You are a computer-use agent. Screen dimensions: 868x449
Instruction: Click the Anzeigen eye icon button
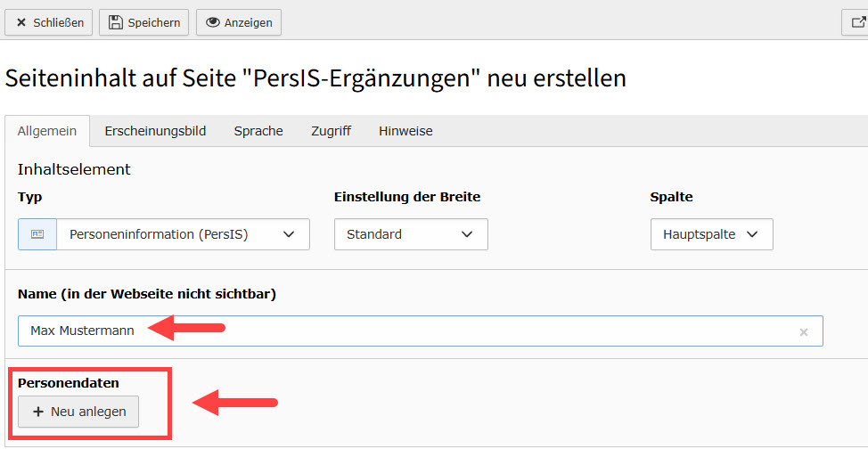pos(239,22)
